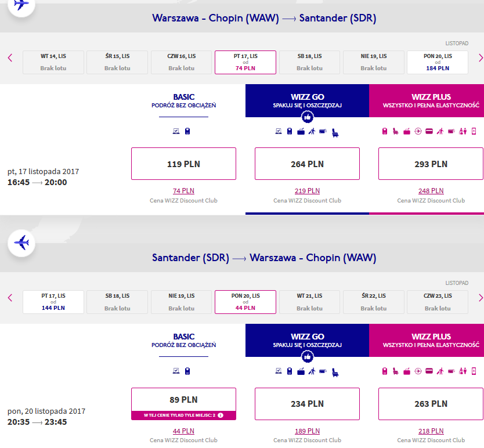
Task: Click outbound WIZZ PLUS seat icon
Action: click(396, 132)
